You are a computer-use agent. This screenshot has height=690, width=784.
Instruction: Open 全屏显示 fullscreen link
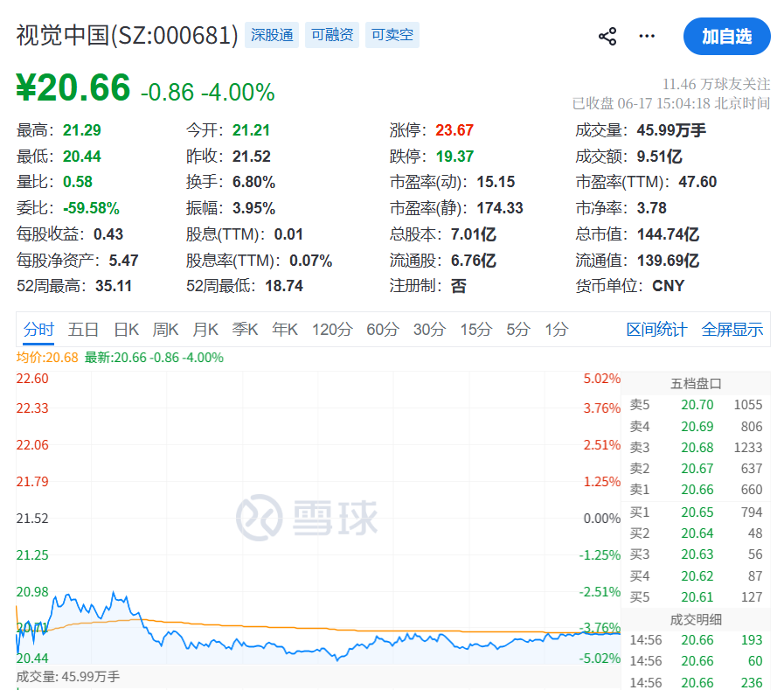coord(732,330)
